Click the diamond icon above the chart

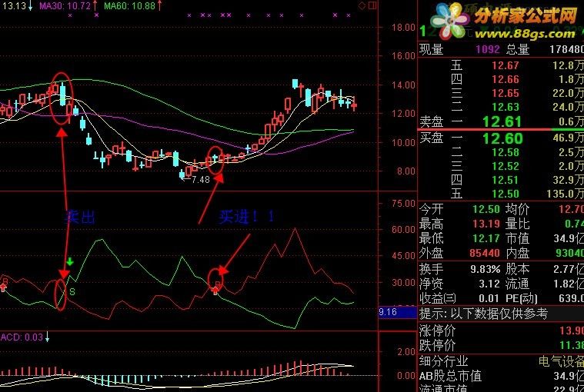(362, 5)
